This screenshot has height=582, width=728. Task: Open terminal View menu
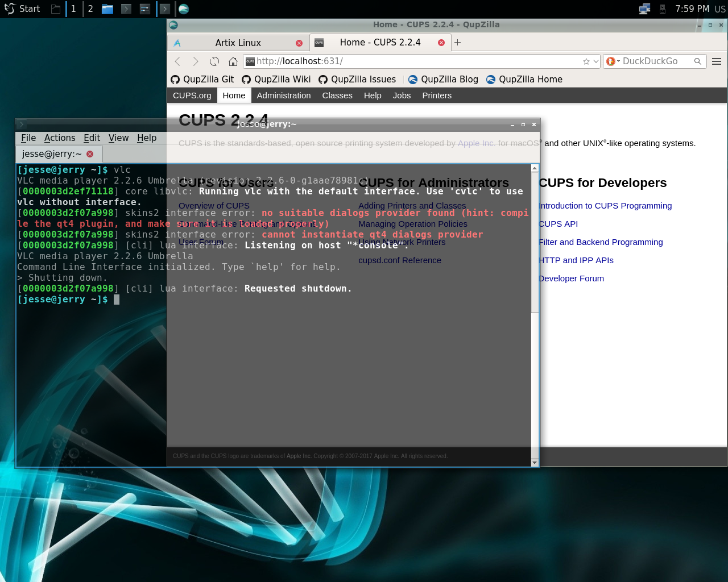[x=118, y=138]
